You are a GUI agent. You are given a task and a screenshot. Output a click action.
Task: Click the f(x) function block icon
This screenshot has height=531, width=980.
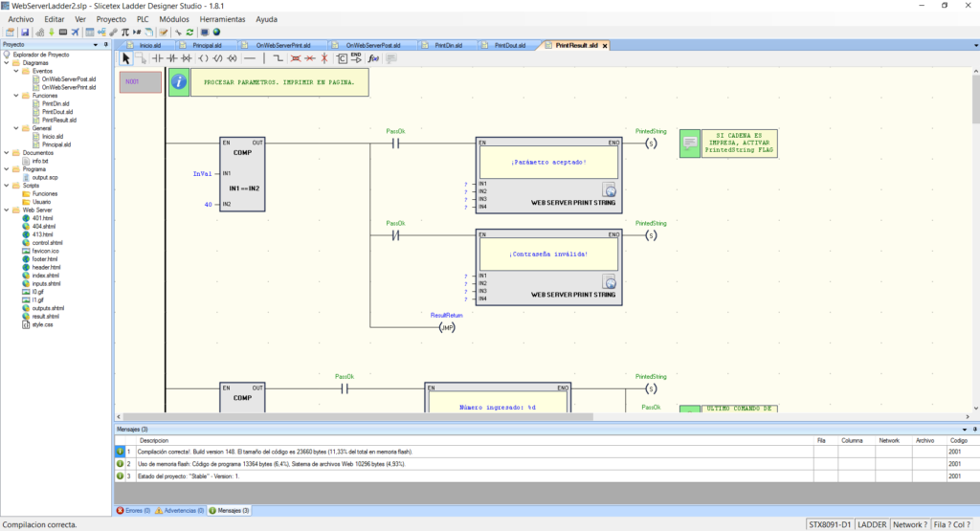click(374, 58)
